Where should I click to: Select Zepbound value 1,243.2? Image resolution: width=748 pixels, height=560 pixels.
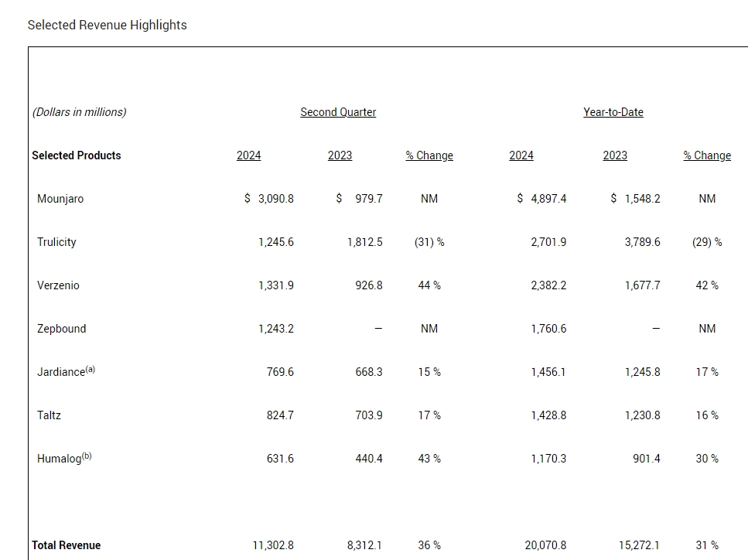coord(276,329)
